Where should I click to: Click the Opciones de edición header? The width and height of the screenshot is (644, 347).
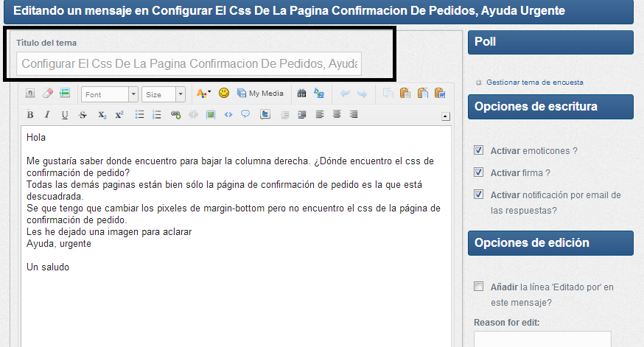(550, 243)
